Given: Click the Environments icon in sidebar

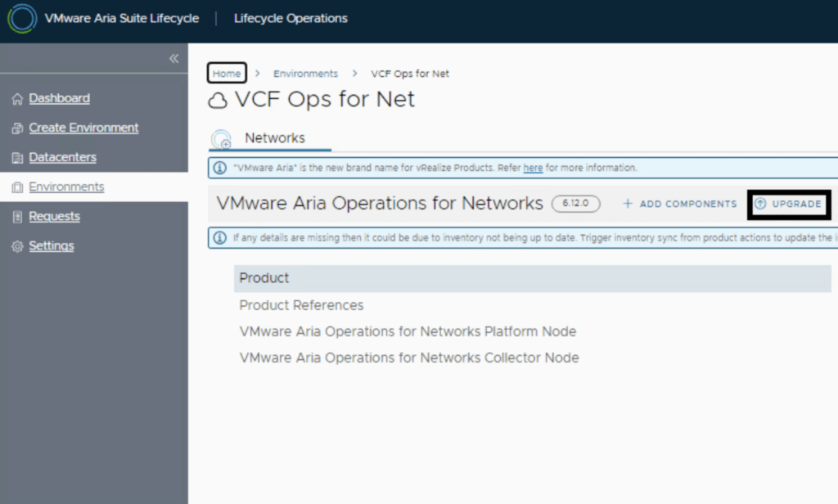Looking at the screenshot, I should [x=17, y=187].
